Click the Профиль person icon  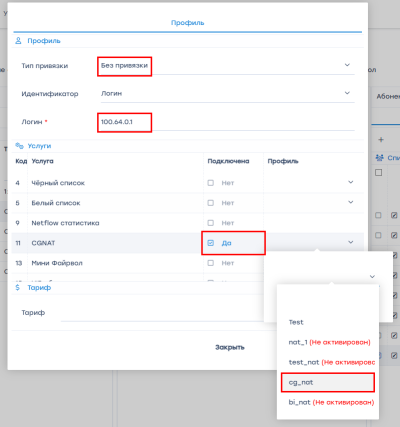18,41
